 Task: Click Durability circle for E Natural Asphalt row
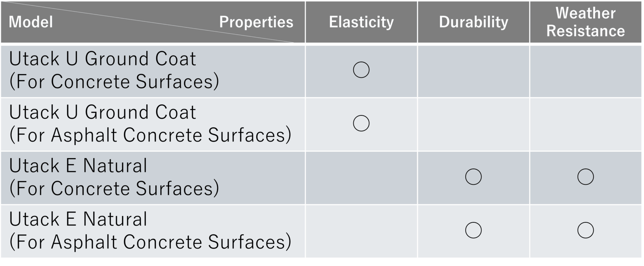tap(473, 230)
